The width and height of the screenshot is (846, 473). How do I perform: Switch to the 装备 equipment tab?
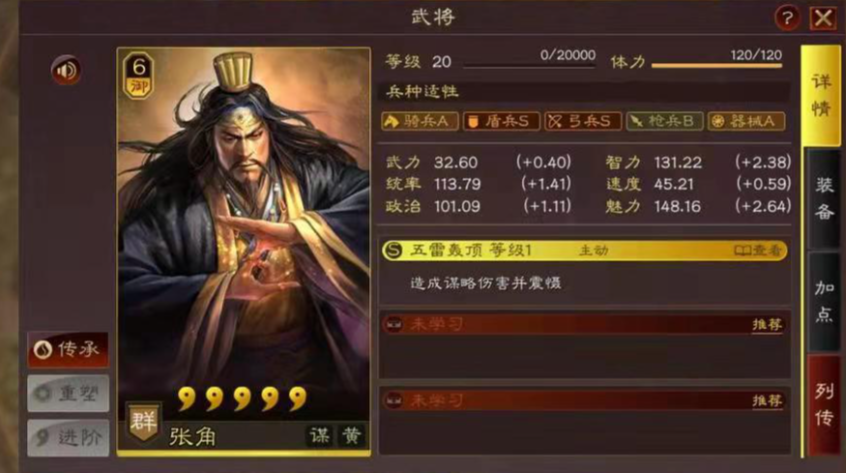click(822, 198)
